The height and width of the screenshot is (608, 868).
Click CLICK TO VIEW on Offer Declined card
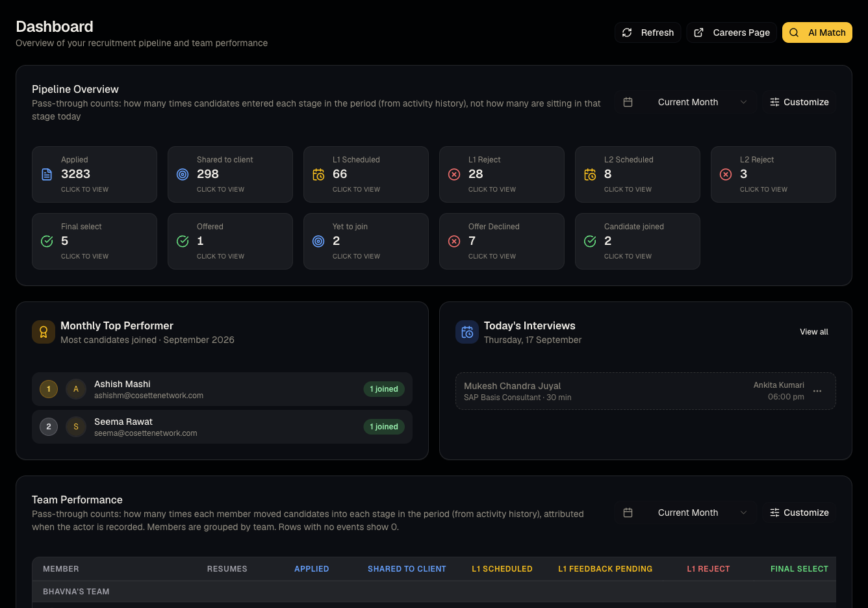click(492, 257)
